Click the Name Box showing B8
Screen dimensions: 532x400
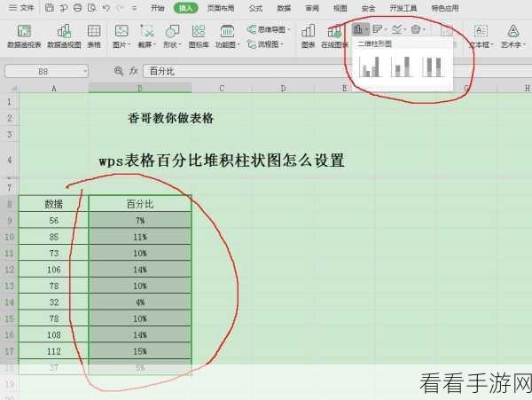(x=43, y=71)
